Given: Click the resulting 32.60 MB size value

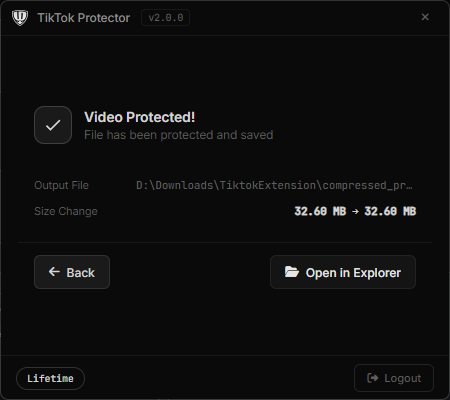Looking at the screenshot, I should (x=390, y=211).
